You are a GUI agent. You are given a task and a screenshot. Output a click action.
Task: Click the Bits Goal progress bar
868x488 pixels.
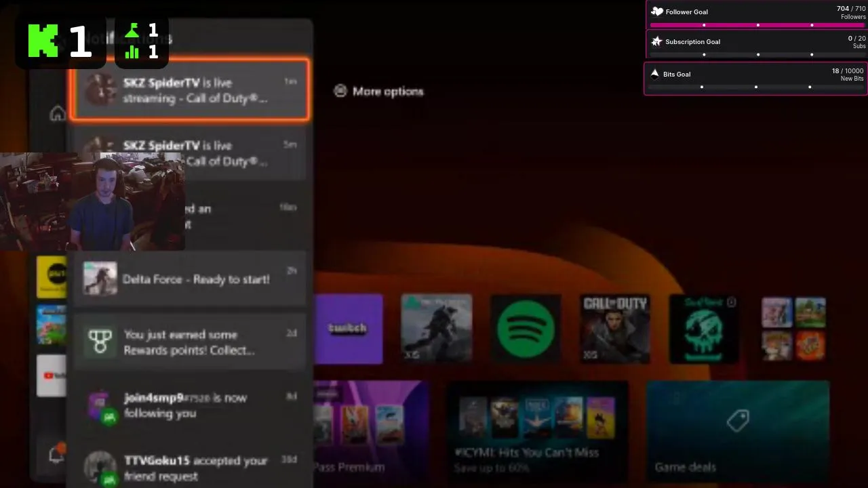point(756,87)
